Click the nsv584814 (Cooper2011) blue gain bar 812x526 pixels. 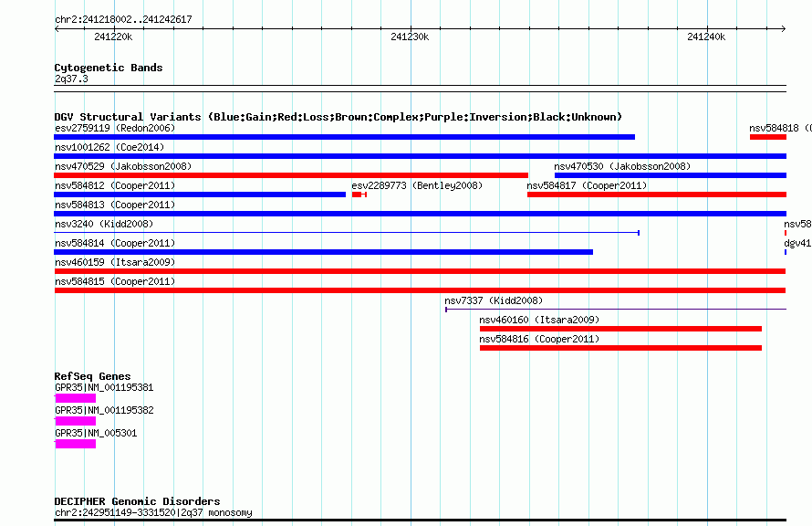click(x=324, y=252)
